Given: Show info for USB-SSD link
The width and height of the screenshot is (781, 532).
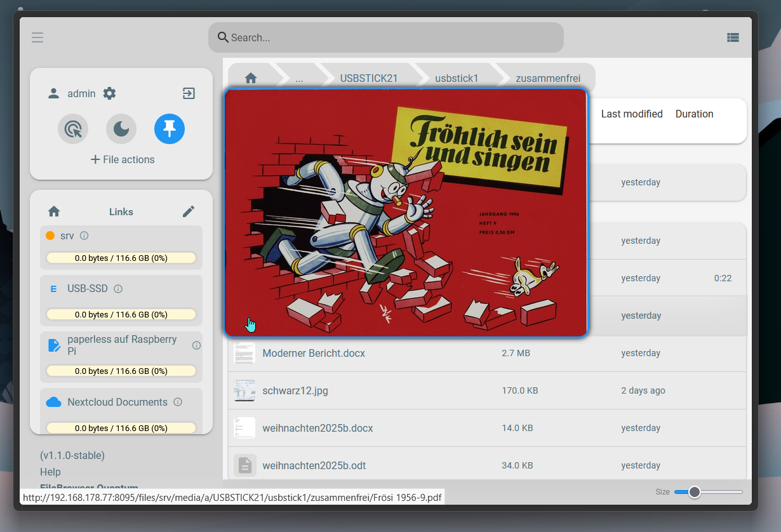Looking at the screenshot, I should coord(118,289).
